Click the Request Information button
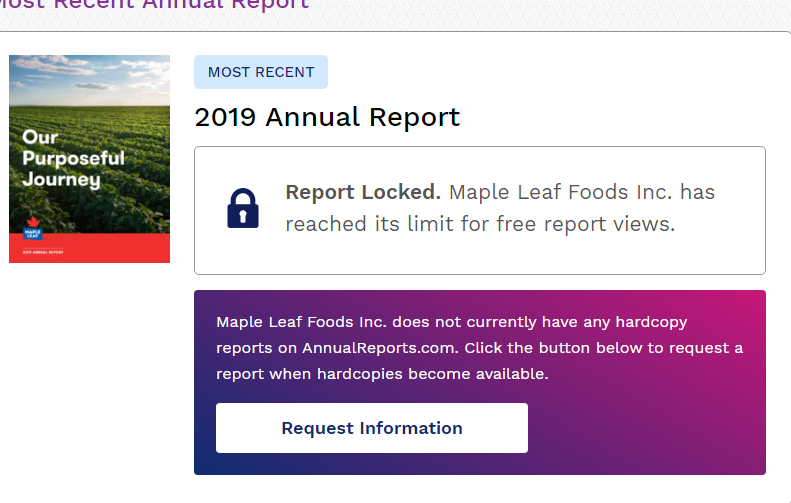This screenshot has width=791, height=503. point(372,428)
